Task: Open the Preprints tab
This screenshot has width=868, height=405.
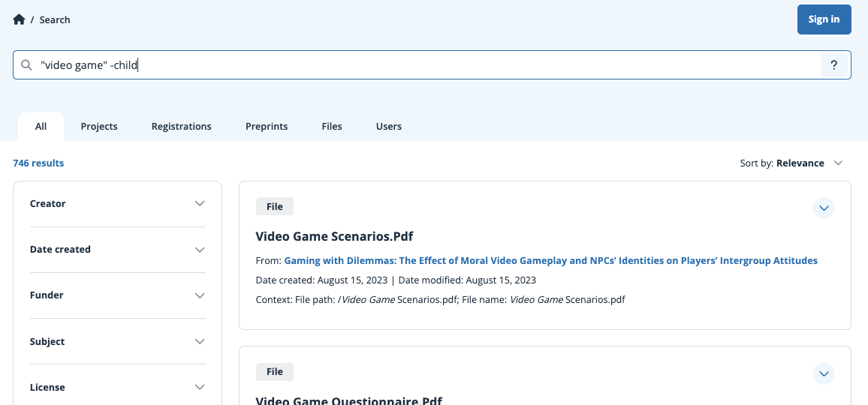Action: pos(267,126)
